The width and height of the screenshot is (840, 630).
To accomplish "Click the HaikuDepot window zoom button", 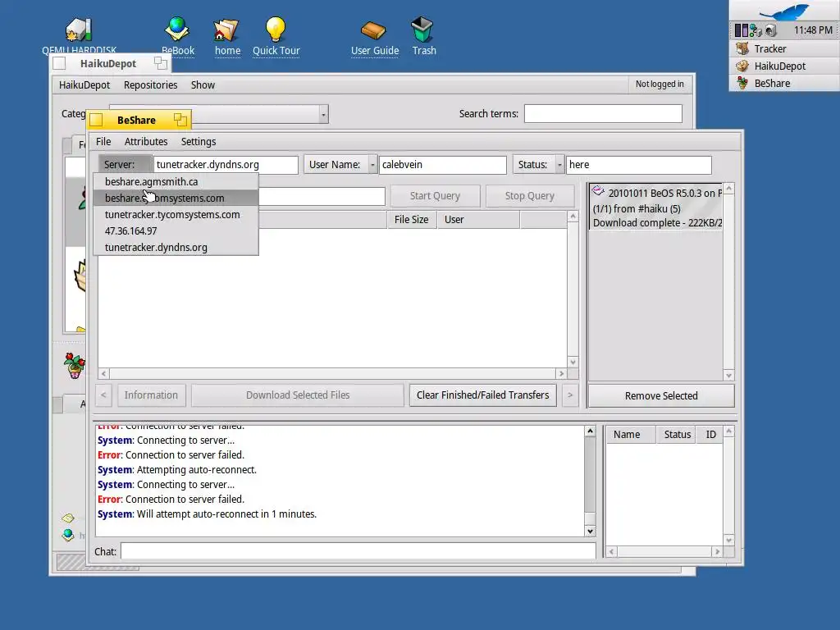I will pyautogui.click(x=160, y=63).
